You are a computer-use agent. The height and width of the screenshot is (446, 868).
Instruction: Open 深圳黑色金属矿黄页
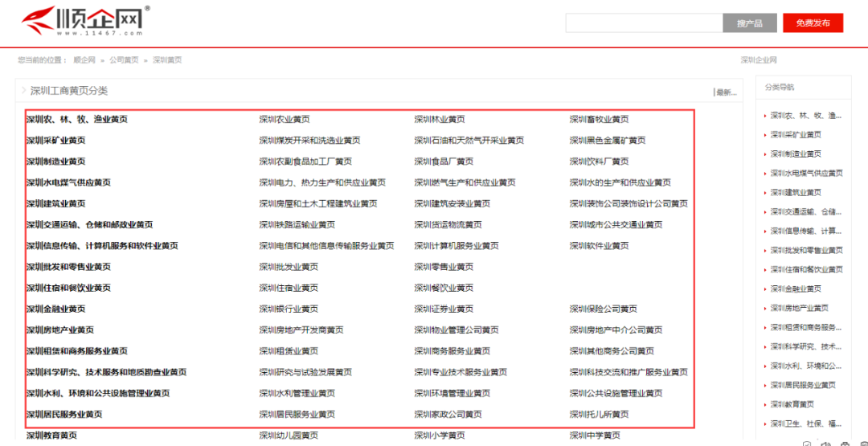608,141
